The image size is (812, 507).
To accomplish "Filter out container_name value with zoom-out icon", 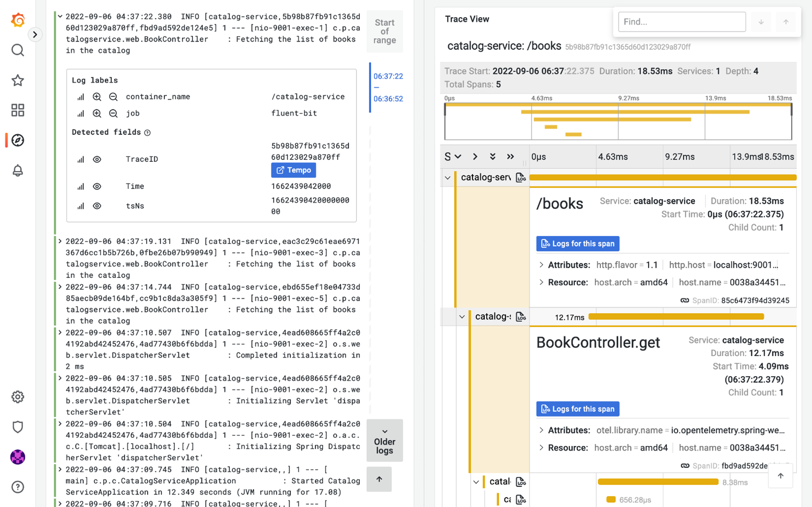I will point(113,97).
